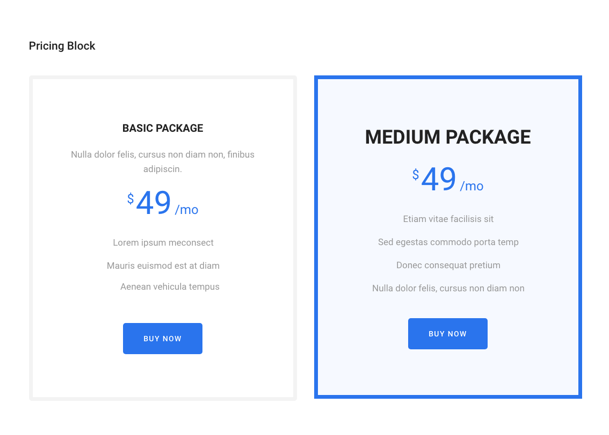Image resolution: width=609 pixels, height=435 pixels.
Task: Click the /mo label in Medium Package
Action: tap(472, 186)
